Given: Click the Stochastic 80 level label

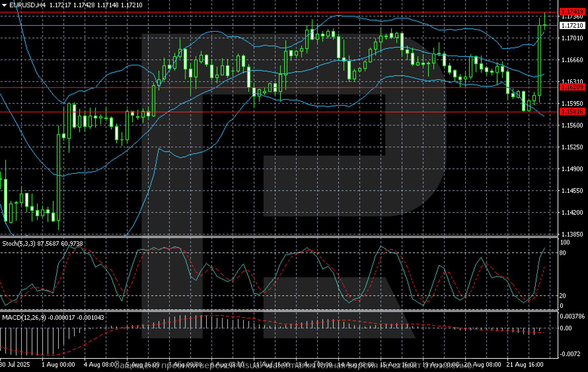Looking at the screenshot, I should [x=562, y=253].
